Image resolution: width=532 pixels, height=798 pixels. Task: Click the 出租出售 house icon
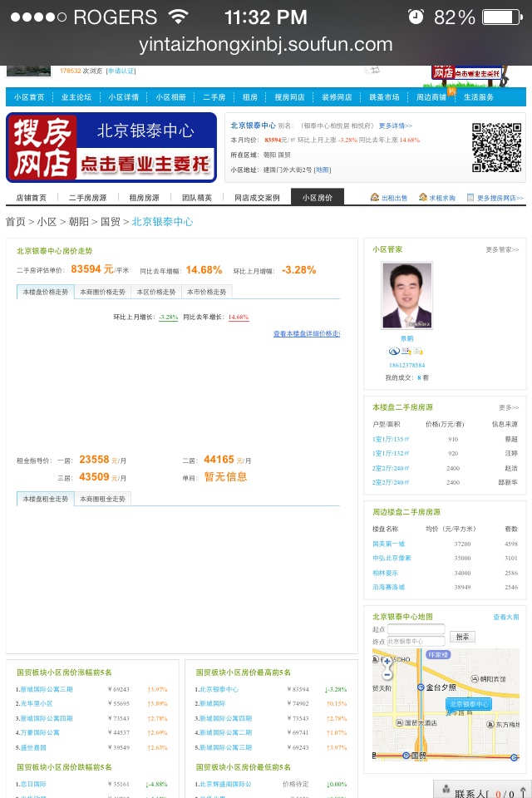tap(375, 198)
